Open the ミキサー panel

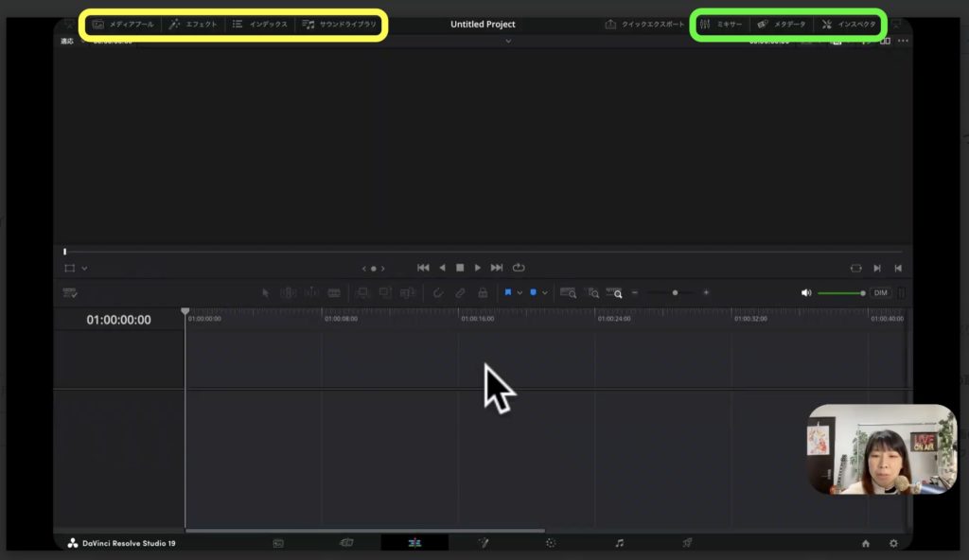pyautogui.click(x=721, y=24)
